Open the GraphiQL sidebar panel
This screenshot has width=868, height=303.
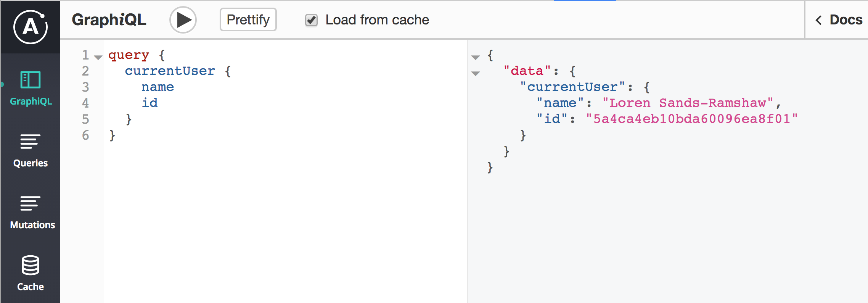(31, 89)
